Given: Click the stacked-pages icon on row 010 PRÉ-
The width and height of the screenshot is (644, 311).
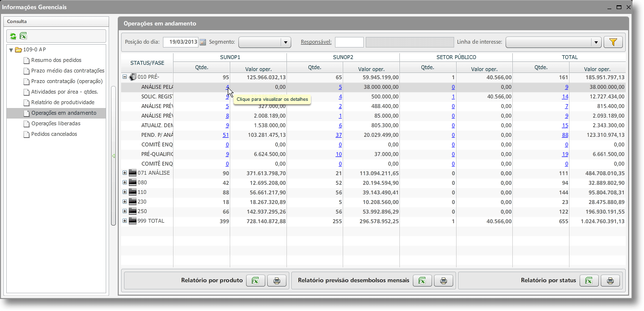Looking at the screenshot, I should [x=133, y=77].
